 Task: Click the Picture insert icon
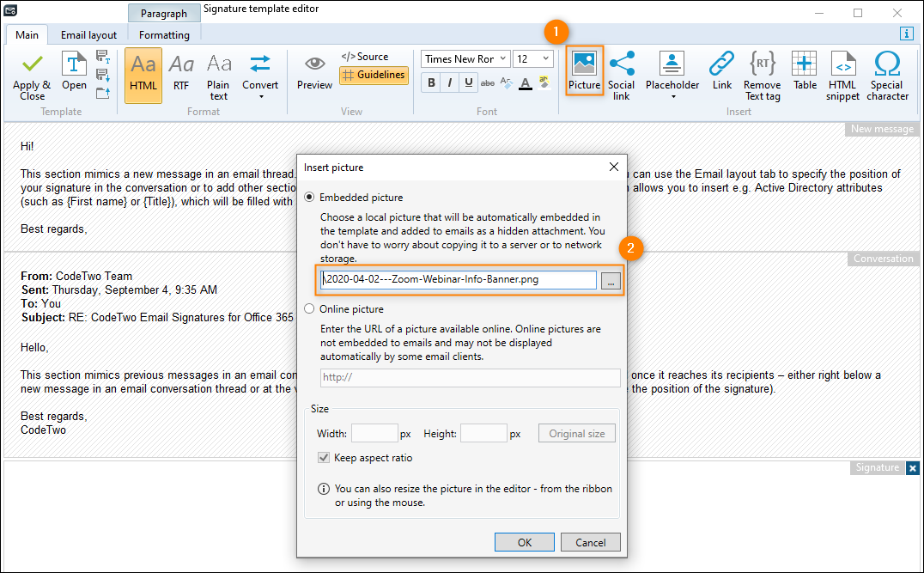584,70
